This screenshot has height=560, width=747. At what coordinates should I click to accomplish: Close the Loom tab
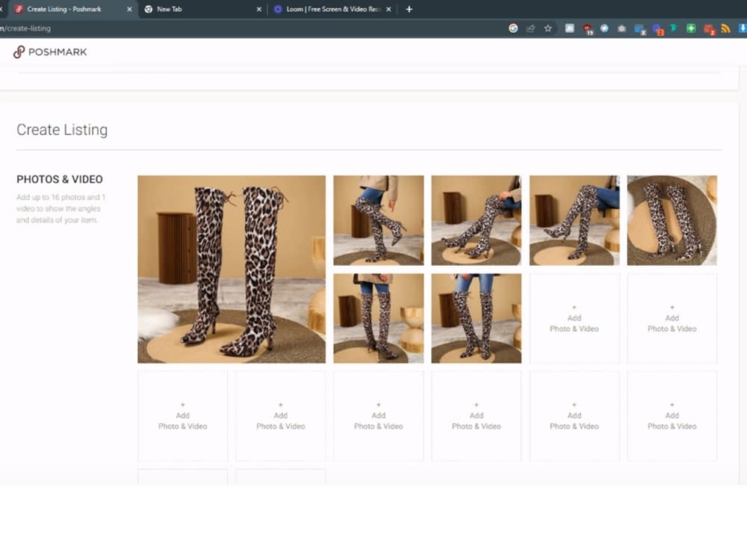(388, 9)
